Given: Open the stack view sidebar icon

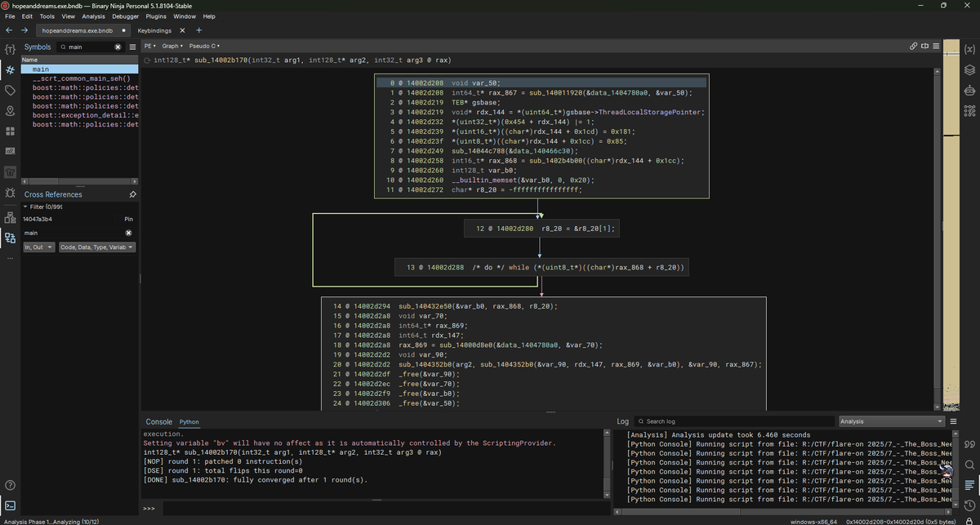Looking at the screenshot, I should pyautogui.click(x=11, y=173).
